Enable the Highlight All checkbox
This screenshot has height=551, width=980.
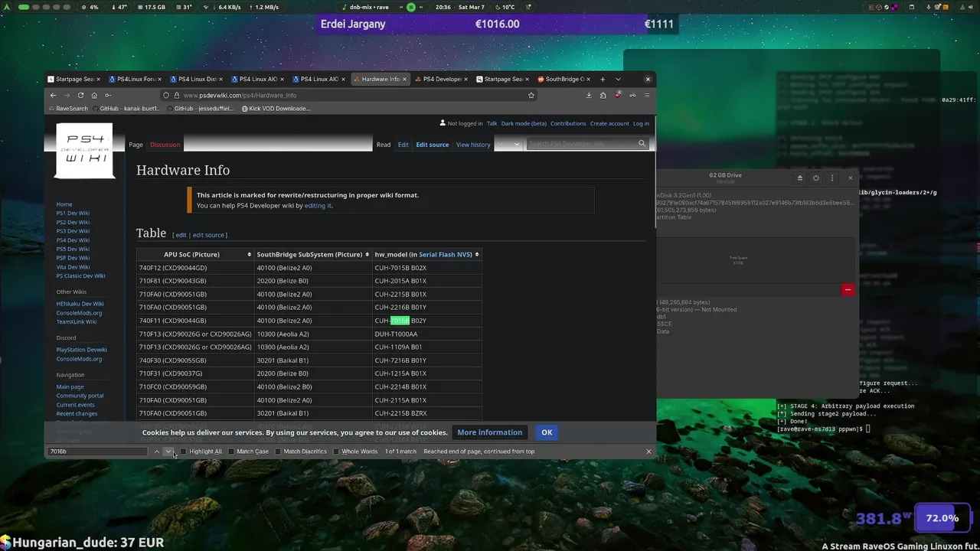[x=184, y=452]
